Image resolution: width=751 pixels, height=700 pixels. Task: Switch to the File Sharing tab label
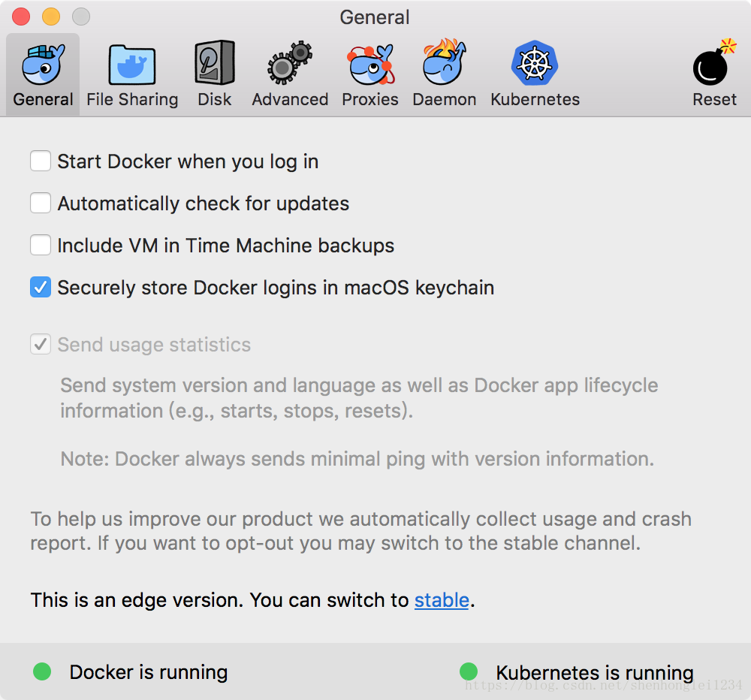click(132, 100)
